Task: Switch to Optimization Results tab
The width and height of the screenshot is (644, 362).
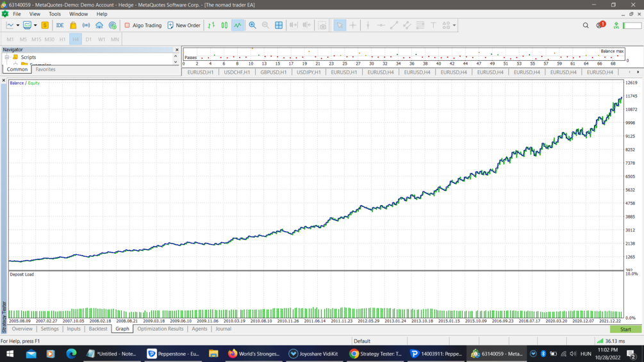Action: coord(160,329)
